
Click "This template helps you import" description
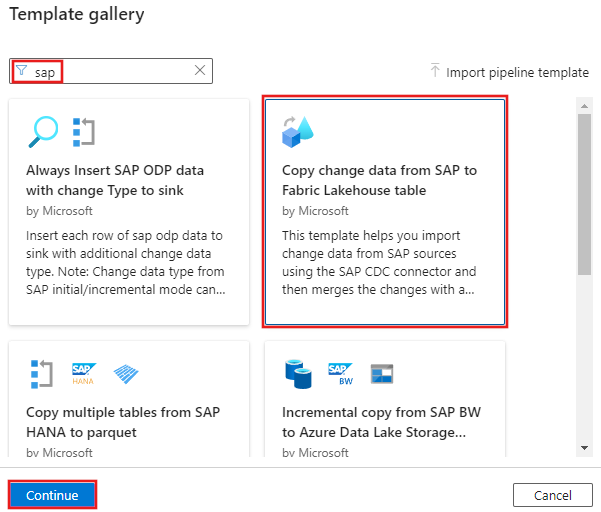click(379, 263)
